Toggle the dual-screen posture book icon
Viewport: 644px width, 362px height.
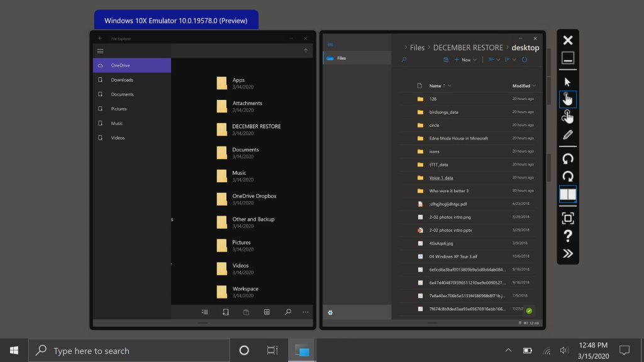coord(568,194)
